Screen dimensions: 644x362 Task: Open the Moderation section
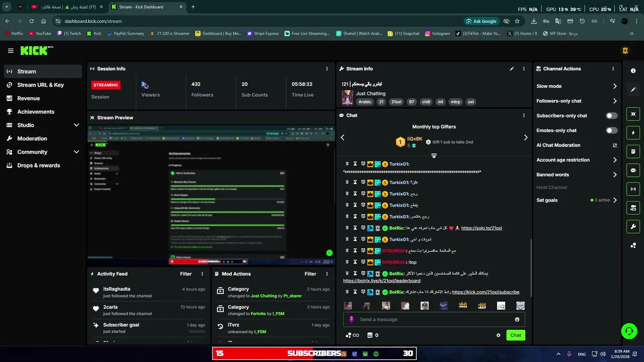[x=42, y=138]
